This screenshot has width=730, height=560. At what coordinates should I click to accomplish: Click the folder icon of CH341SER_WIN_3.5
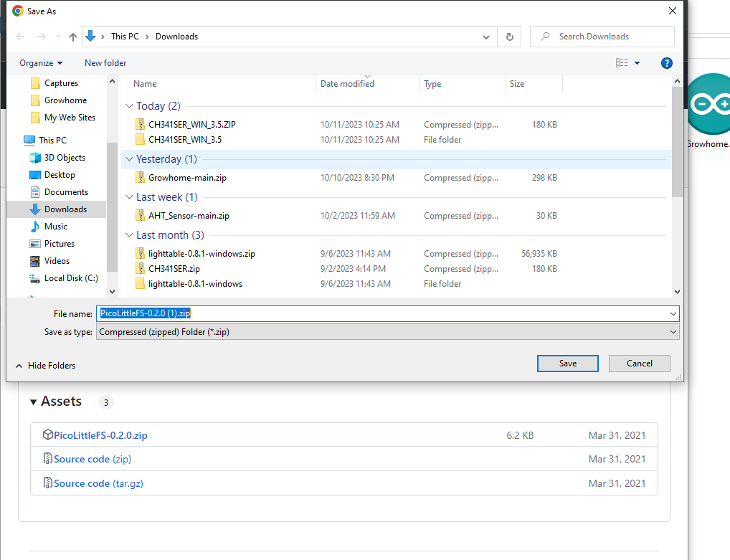(140, 139)
